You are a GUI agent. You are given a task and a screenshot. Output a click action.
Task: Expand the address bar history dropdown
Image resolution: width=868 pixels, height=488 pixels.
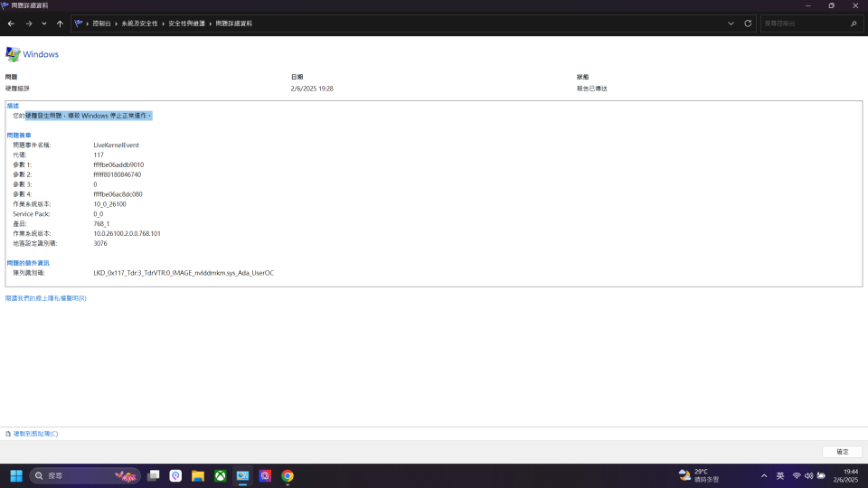(x=731, y=23)
